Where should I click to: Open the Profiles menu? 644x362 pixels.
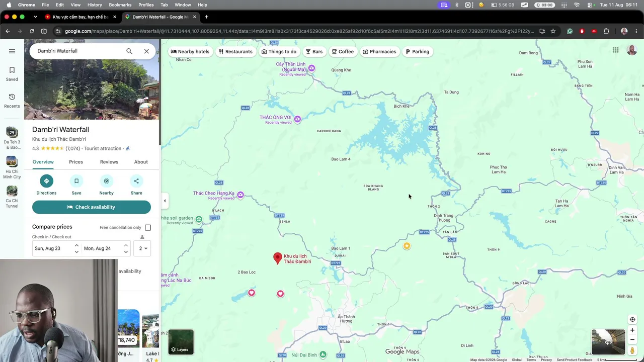[146, 5]
